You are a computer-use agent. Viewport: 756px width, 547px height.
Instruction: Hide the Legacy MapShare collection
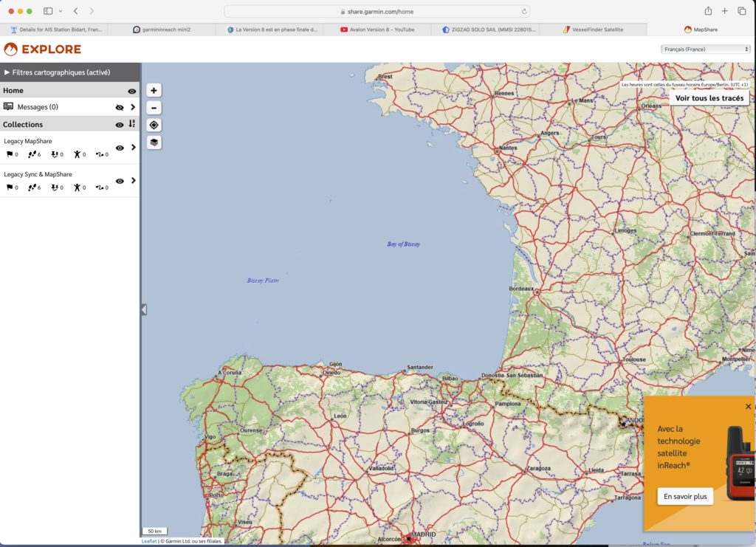point(120,148)
